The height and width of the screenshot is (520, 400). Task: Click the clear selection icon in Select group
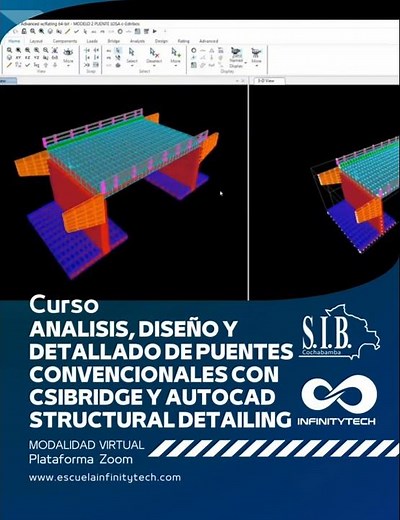[x=109, y=65]
